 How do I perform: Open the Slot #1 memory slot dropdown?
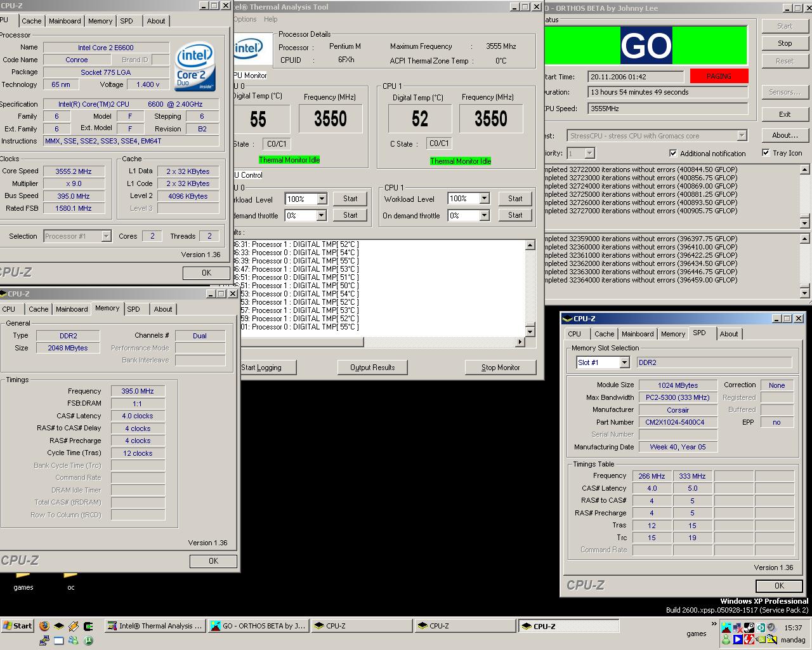point(624,362)
